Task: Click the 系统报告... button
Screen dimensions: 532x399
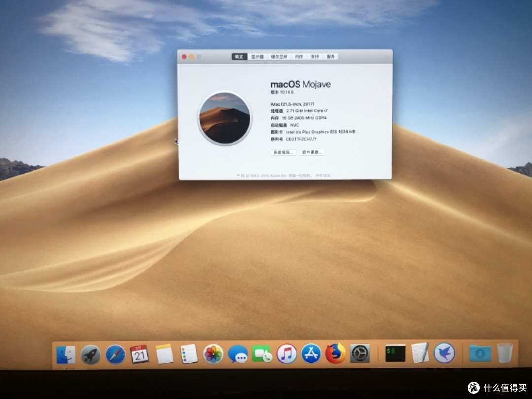Action: (x=283, y=152)
